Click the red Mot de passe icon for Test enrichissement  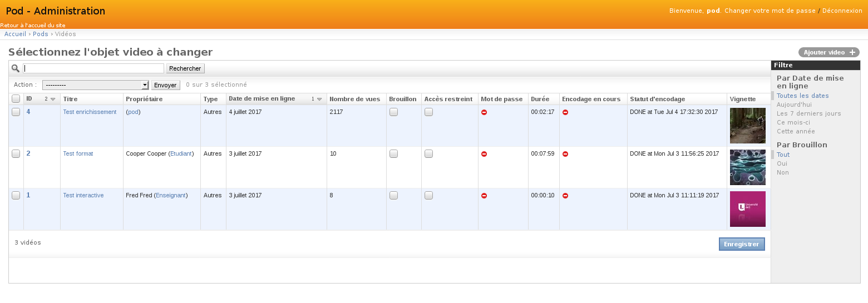(x=484, y=112)
